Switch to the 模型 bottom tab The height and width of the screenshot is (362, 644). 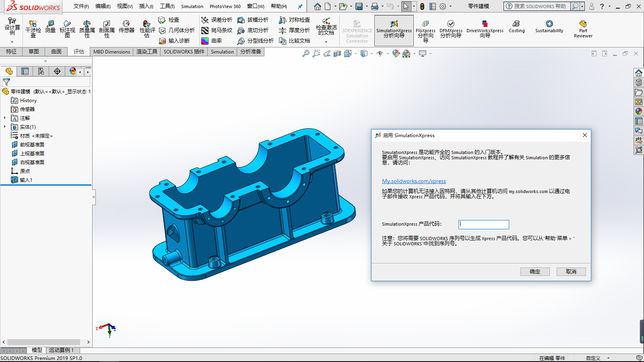(37, 350)
